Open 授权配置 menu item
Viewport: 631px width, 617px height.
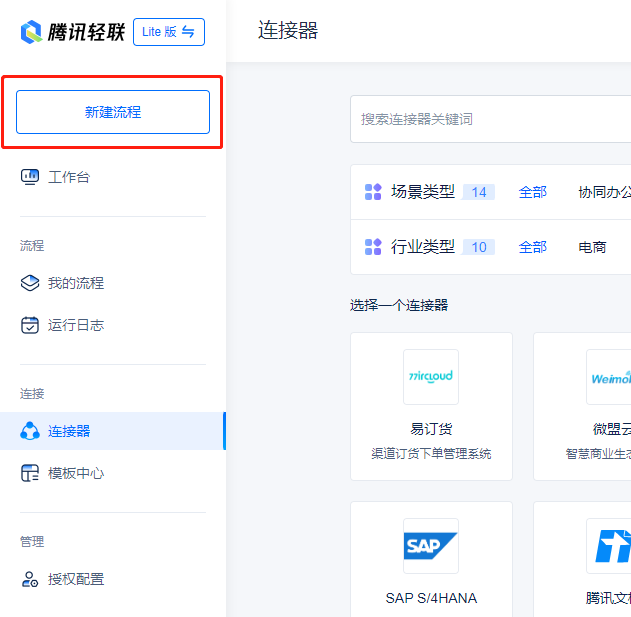(76, 579)
